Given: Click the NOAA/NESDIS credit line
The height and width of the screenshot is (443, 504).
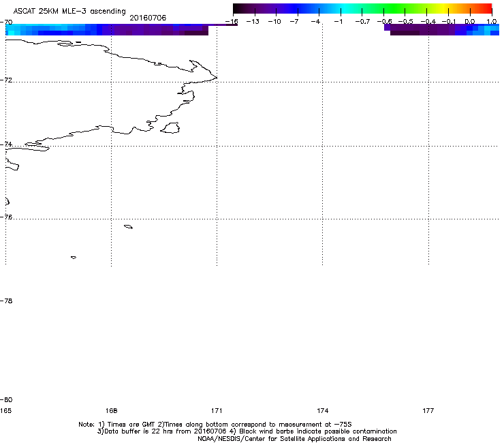Looking at the screenshot, I should 294,439.
